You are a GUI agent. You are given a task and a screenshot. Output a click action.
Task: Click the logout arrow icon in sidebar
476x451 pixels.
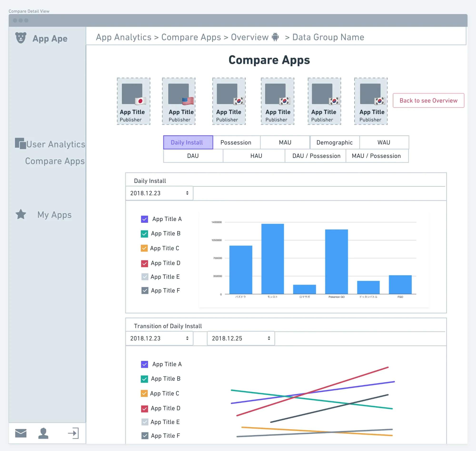click(73, 433)
